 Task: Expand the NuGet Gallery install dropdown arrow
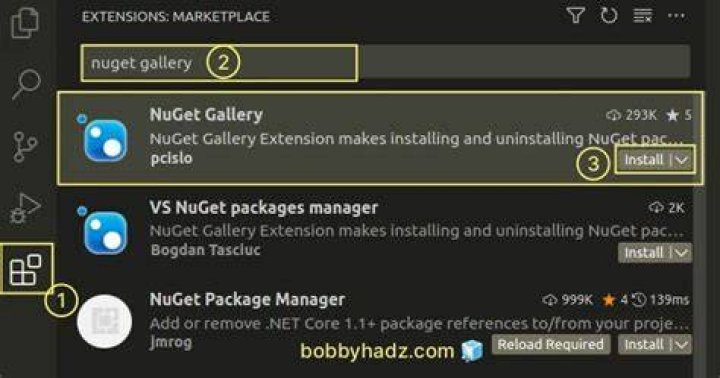682,159
